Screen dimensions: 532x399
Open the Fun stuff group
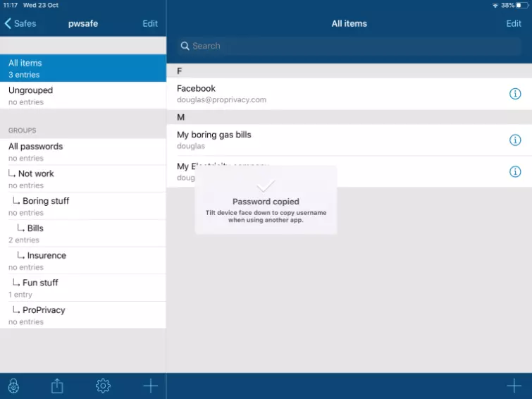tap(83, 288)
